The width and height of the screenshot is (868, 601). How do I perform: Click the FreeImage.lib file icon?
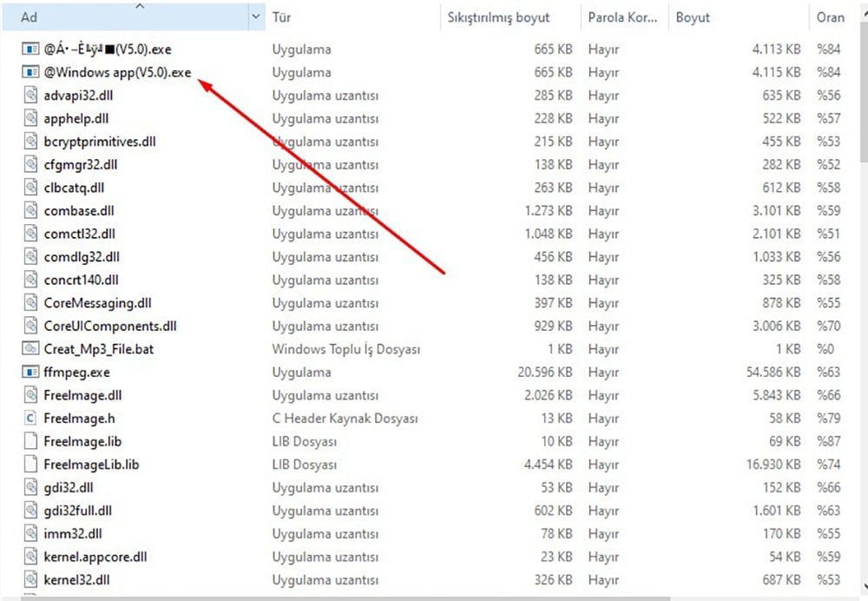tap(30, 441)
